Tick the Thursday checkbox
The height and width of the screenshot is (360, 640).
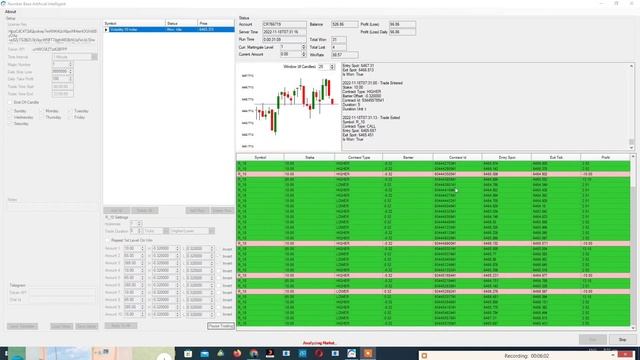point(41,118)
